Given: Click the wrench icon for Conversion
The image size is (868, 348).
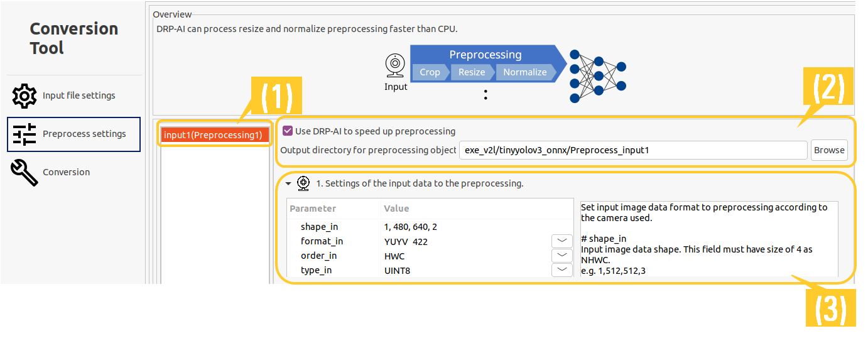Looking at the screenshot, I should [24, 173].
